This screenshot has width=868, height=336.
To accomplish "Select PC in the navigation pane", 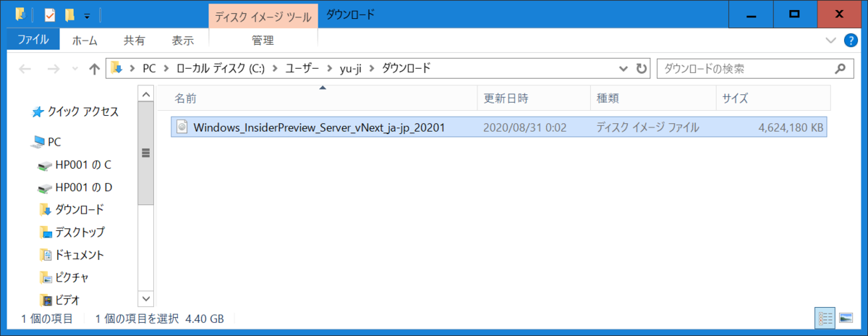I will coord(54,143).
